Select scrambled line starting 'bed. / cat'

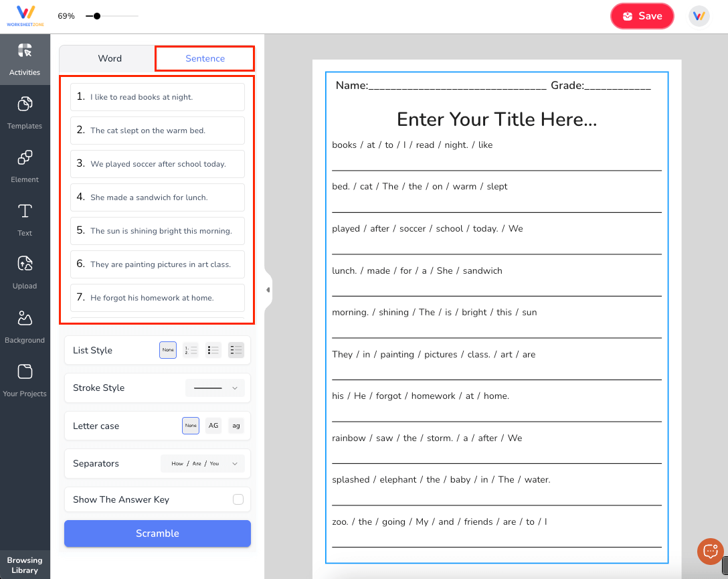pyautogui.click(x=420, y=187)
